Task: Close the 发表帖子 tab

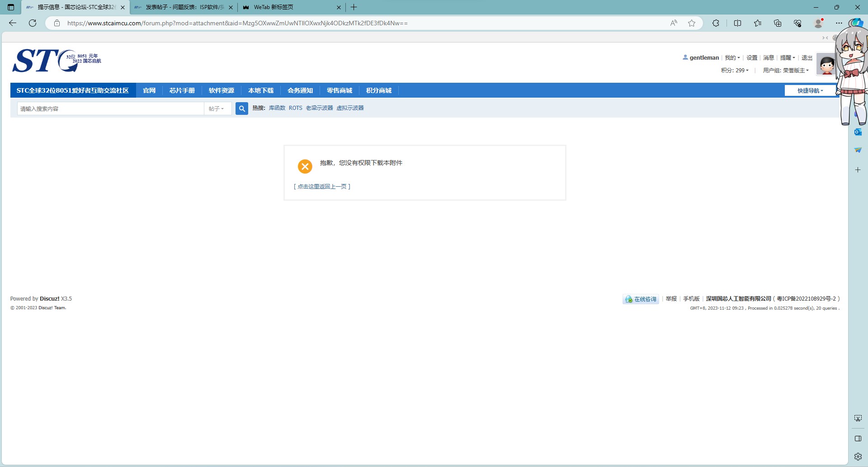Action: pyautogui.click(x=231, y=7)
